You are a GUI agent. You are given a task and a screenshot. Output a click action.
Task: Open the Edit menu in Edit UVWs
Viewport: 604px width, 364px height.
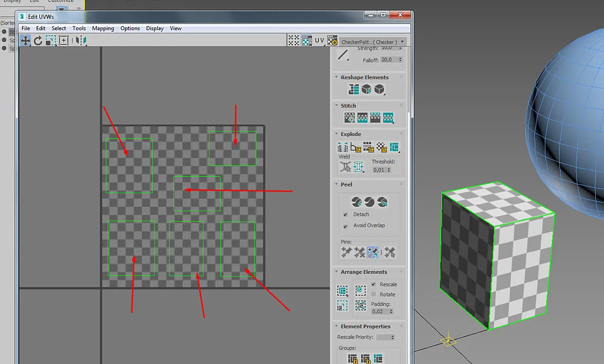(41, 29)
